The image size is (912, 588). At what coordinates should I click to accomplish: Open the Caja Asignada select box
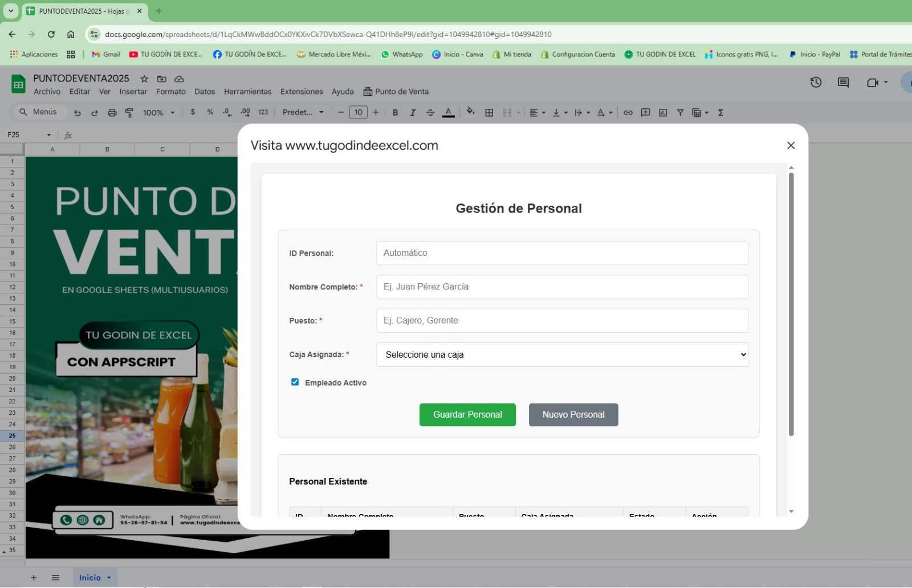pyautogui.click(x=562, y=354)
